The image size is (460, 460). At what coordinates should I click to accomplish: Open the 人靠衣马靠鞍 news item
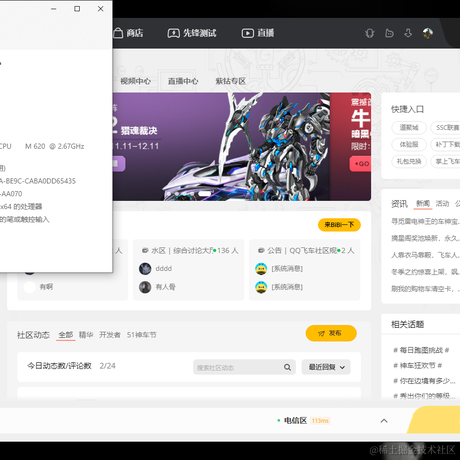tap(425, 255)
